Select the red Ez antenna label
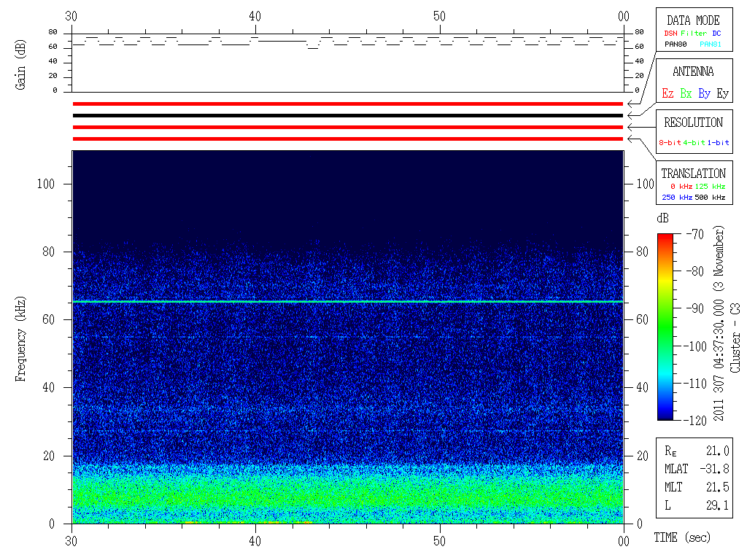The width and height of the screenshot is (747, 560). pyautogui.click(x=667, y=93)
